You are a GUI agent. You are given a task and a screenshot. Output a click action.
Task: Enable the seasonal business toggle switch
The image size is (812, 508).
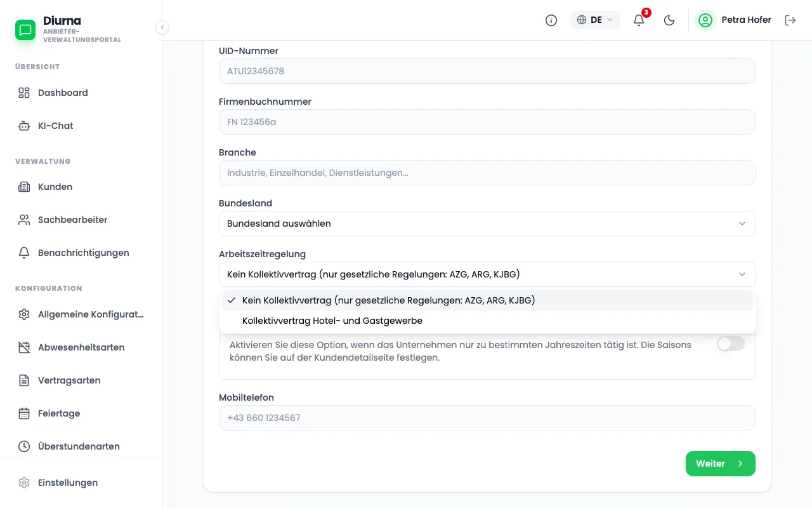[x=731, y=344]
